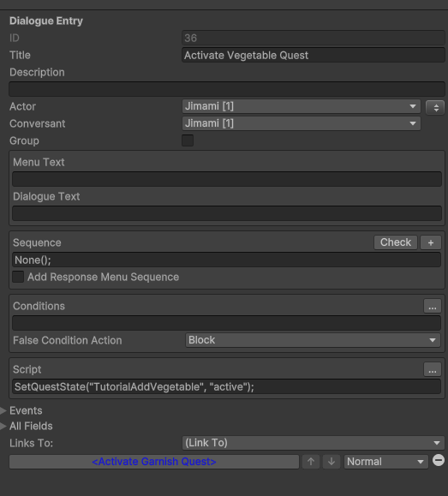Viewport: 448px width, 496px height.
Task: Click the Sequence Check button
Action: coord(396,242)
